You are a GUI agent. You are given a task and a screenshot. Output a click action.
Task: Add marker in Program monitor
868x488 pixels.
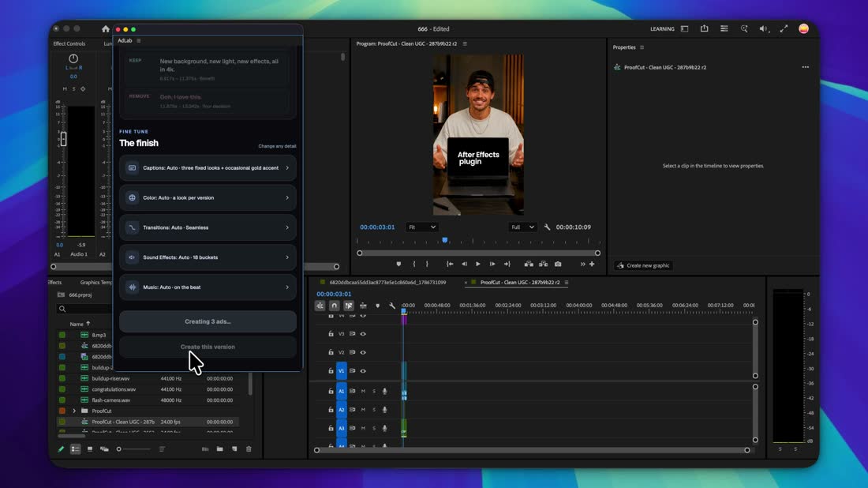[x=398, y=265]
